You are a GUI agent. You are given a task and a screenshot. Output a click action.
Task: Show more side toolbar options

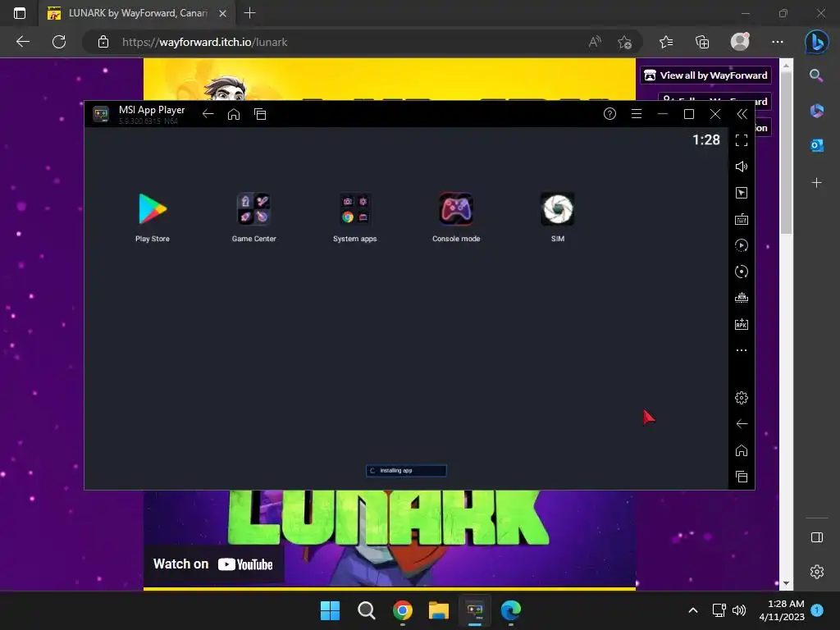click(x=742, y=350)
